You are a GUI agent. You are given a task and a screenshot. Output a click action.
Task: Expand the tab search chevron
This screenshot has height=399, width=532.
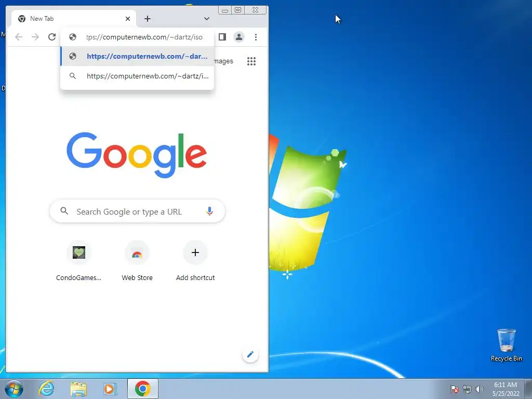(207, 19)
